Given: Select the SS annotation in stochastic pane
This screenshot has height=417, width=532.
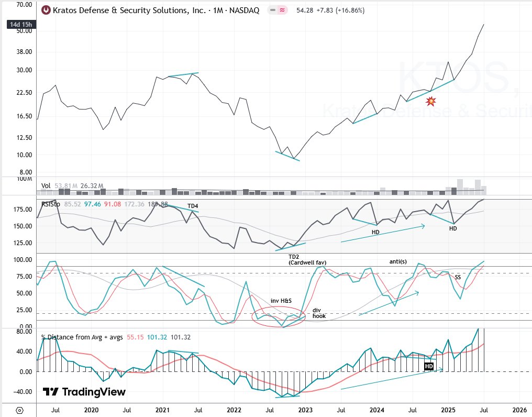Looking at the screenshot, I should click(x=458, y=277).
